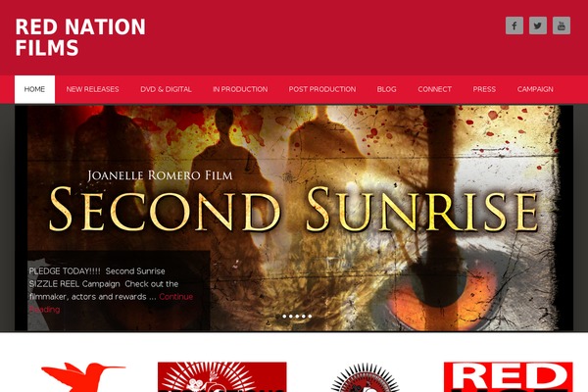
Task: Click the red hummingbird logo
Action: 83,376
